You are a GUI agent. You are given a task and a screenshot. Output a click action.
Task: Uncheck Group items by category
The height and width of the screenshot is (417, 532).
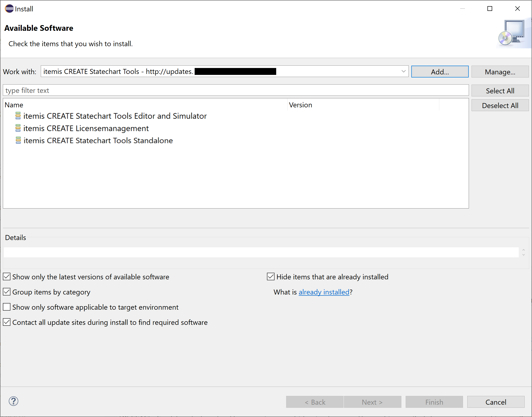pyautogui.click(x=7, y=292)
